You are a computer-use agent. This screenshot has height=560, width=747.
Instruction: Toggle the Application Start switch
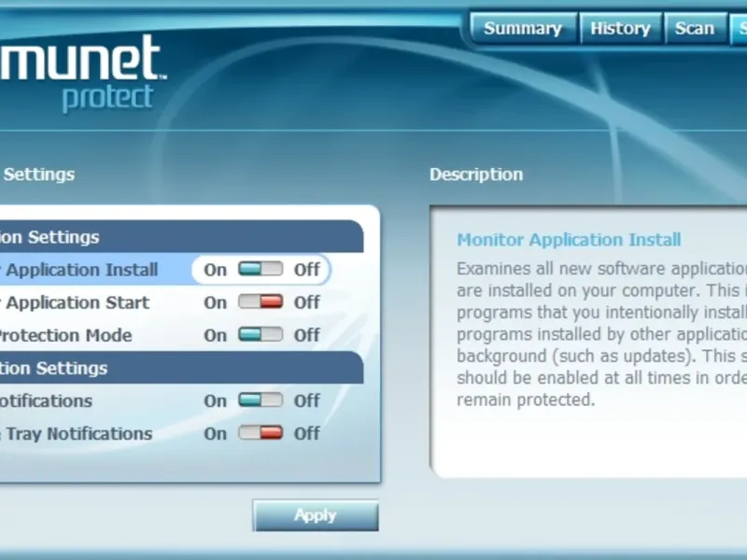pyautogui.click(x=261, y=301)
